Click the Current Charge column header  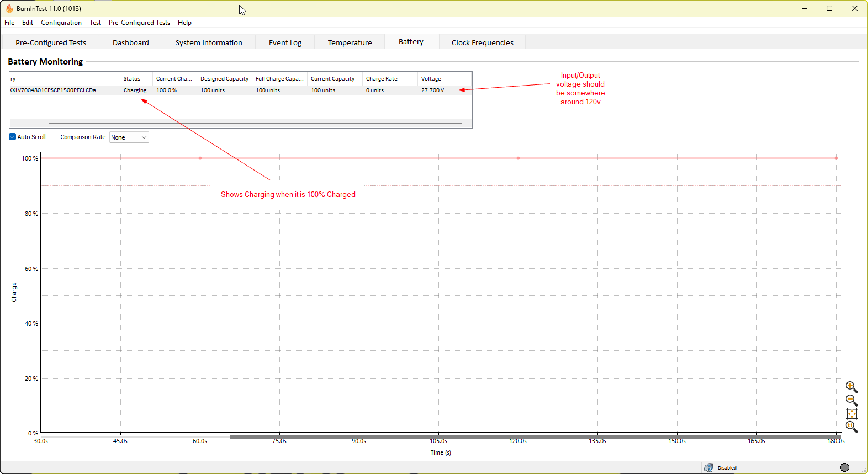[174, 79]
